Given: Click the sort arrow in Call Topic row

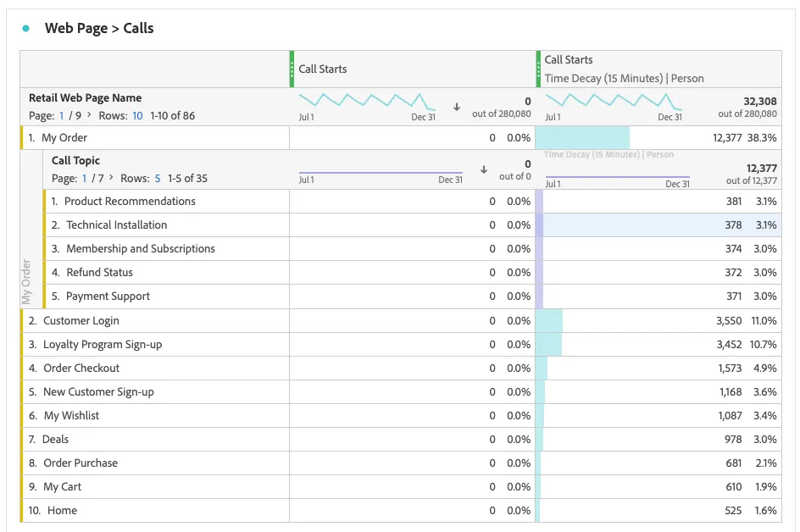Looking at the screenshot, I should [x=484, y=169].
